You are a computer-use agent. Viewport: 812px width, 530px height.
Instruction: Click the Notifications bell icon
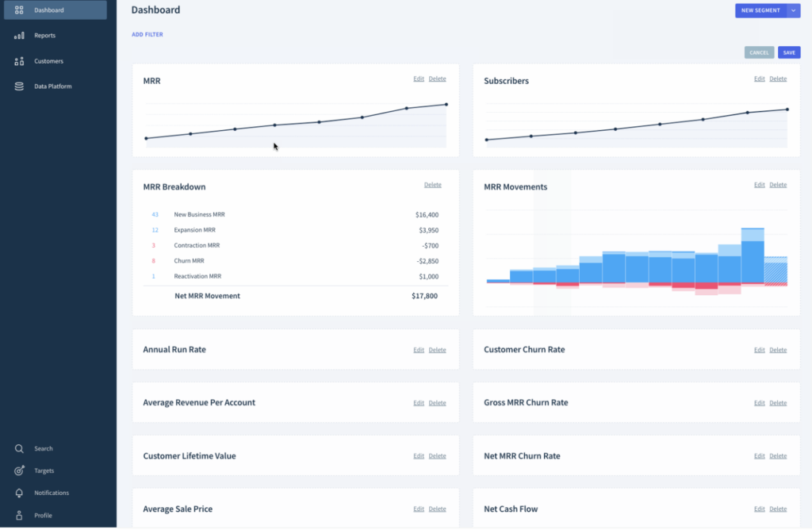coord(18,493)
